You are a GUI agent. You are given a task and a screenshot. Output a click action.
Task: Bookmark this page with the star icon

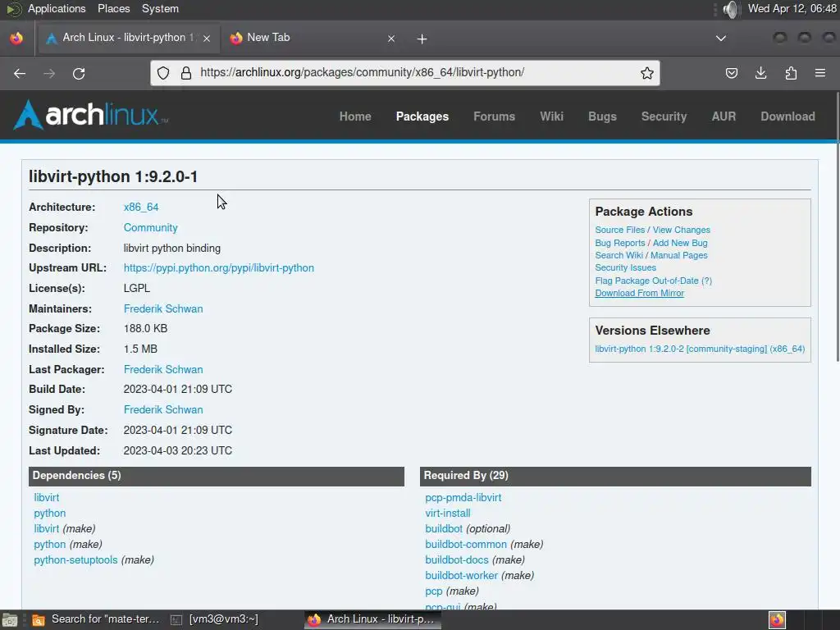(x=646, y=73)
